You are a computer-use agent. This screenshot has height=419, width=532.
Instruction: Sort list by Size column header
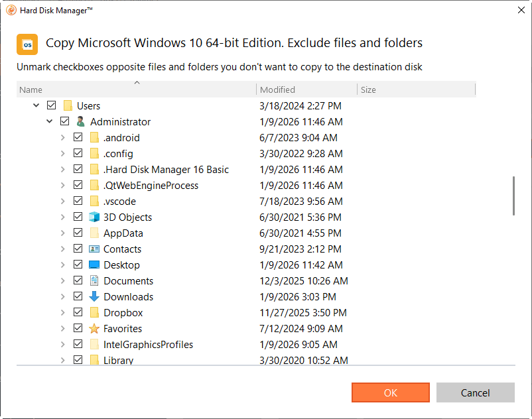pyautogui.click(x=415, y=90)
